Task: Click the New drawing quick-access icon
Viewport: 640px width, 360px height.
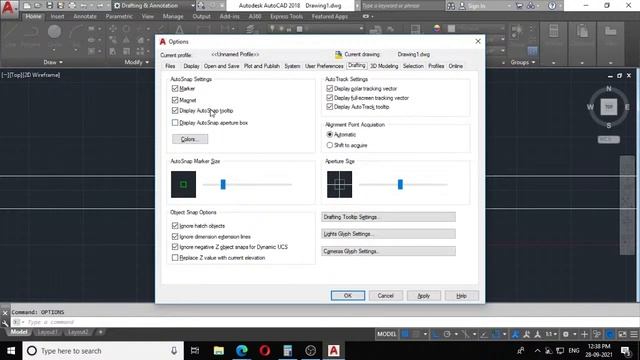Action: click(x=27, y=6)
